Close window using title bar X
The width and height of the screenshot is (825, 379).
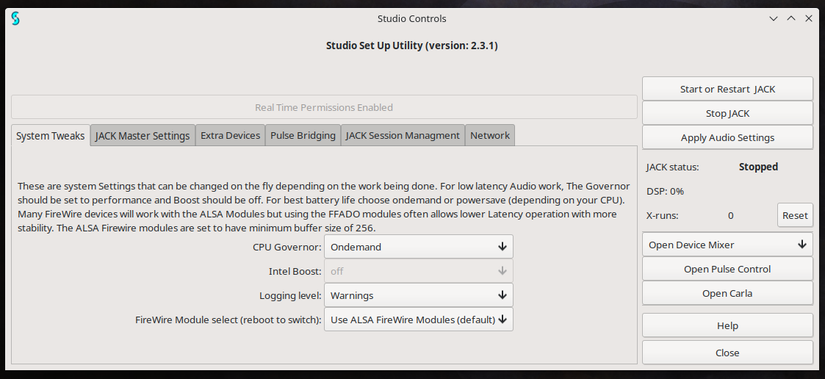coord(809,18)
